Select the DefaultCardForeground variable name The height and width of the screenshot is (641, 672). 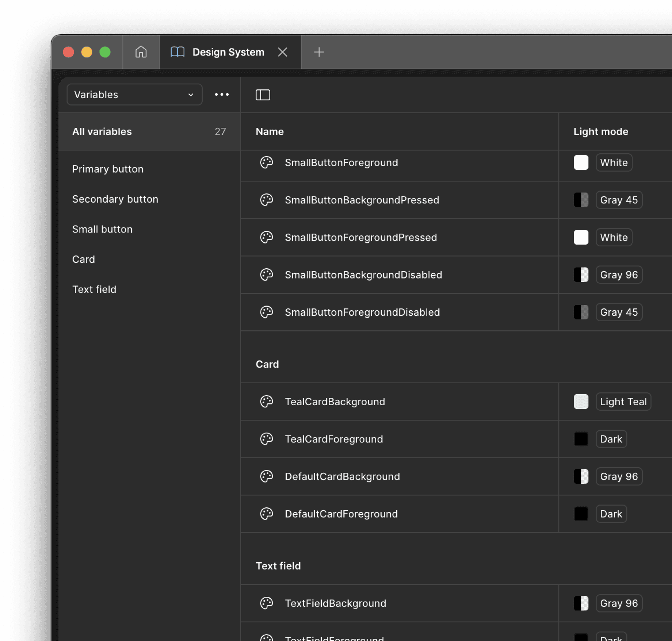341,514
